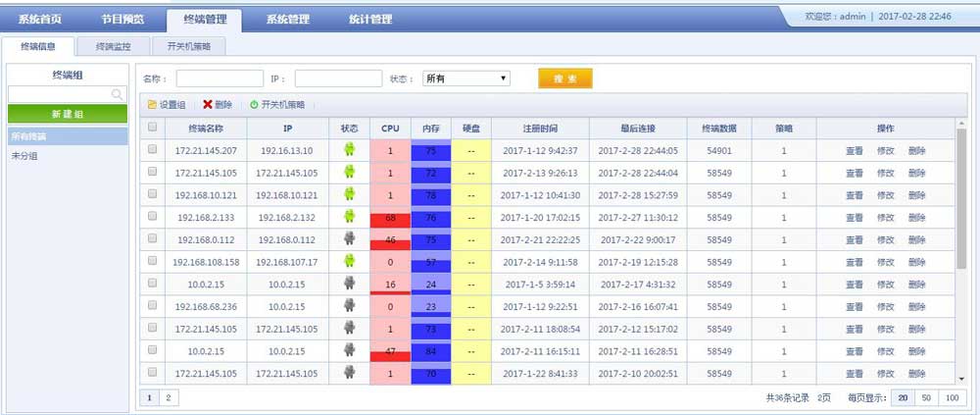
Task: Click the green power 开关机策略 toolbar icon
Action: tap(254, 104)
